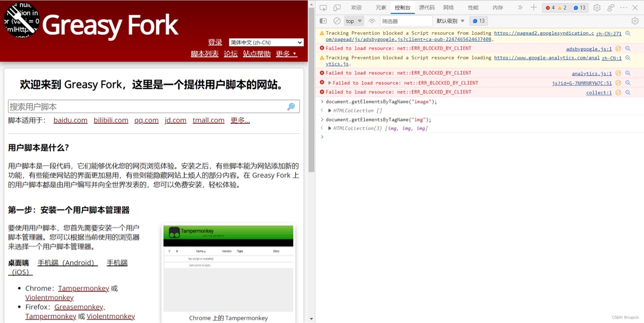This screenshot has width=644, height=323.
Task: Open the DevTools three-dot customize menu
Action: (x=624, y=8)
